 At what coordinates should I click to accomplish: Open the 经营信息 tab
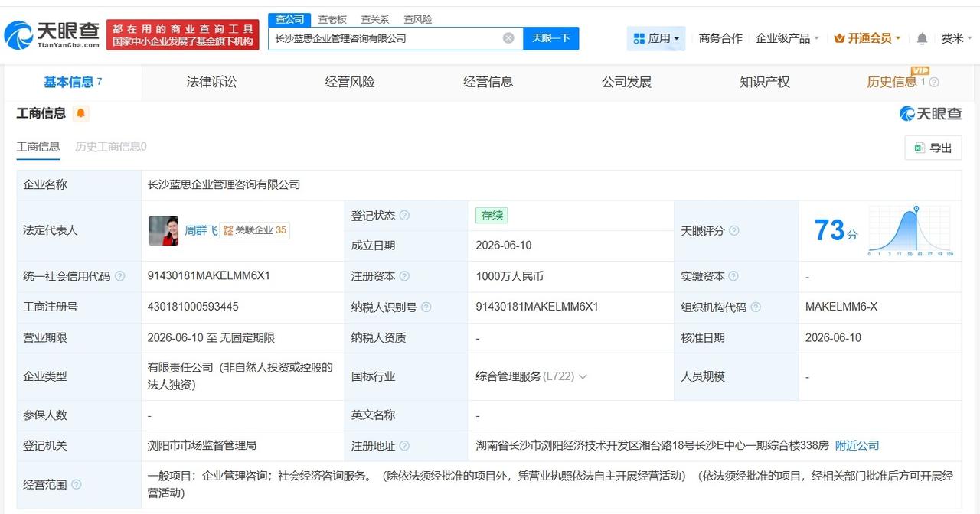pyautogui.click(x=488, y=83)
